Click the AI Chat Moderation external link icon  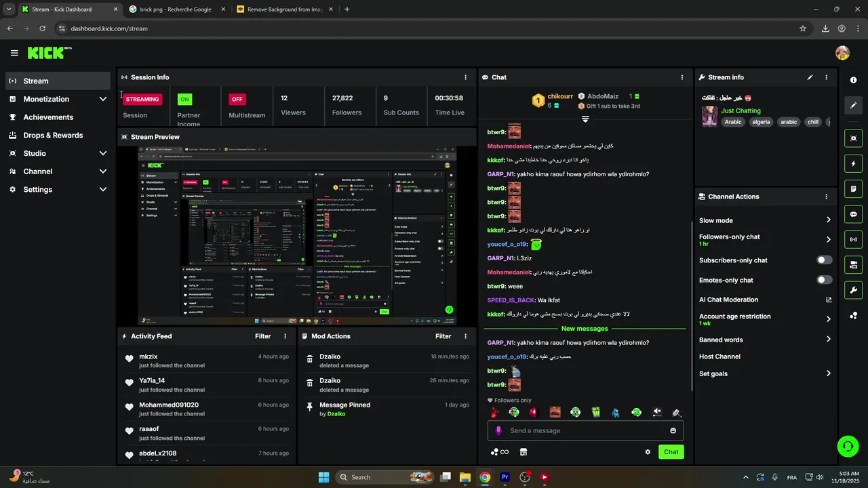[x=829, y=300]
